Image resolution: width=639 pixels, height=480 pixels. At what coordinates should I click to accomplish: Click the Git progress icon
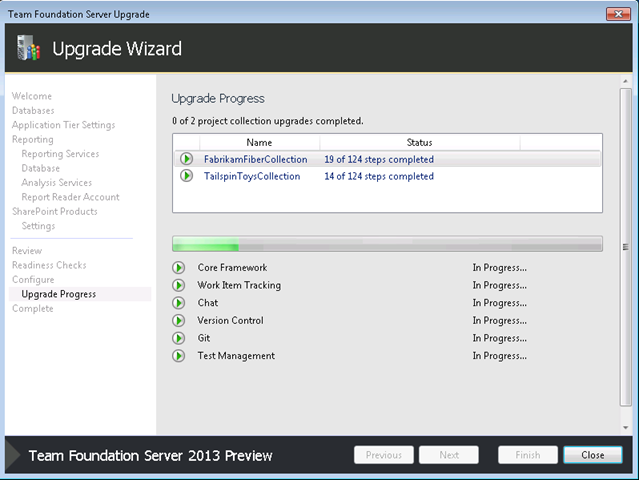click(178, 338)
